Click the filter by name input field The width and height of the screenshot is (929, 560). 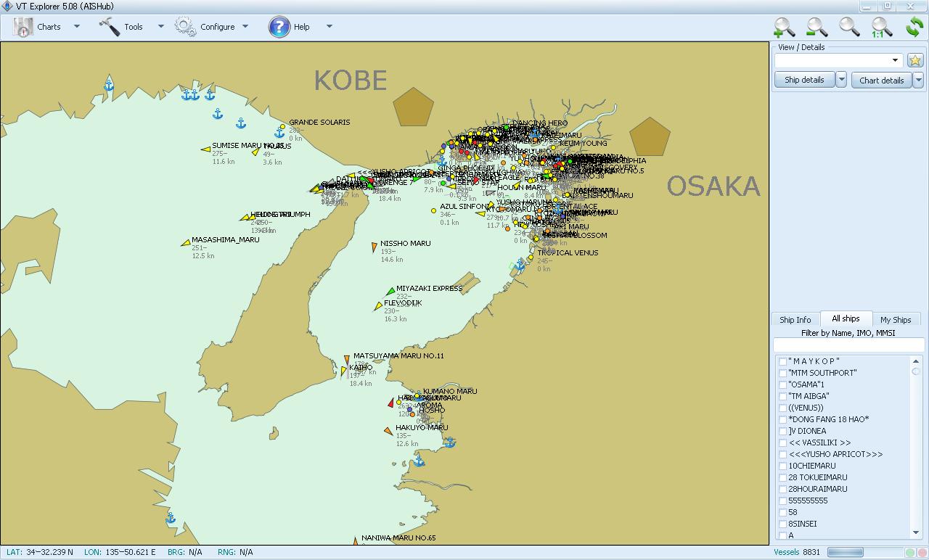848,345
